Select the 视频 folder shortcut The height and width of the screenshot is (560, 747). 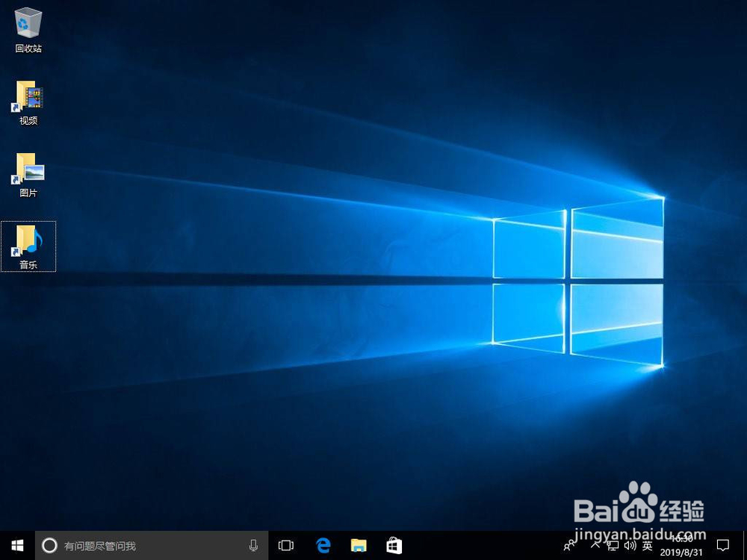pyautogui.click(x=28, y=102)
